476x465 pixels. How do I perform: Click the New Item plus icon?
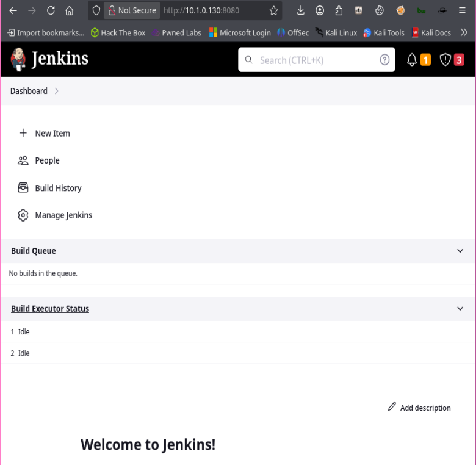23,133
